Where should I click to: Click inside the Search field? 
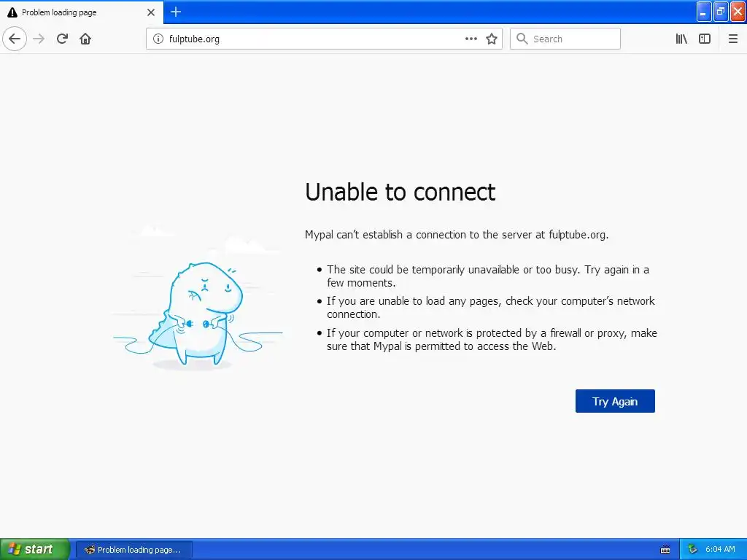(565, 39)
